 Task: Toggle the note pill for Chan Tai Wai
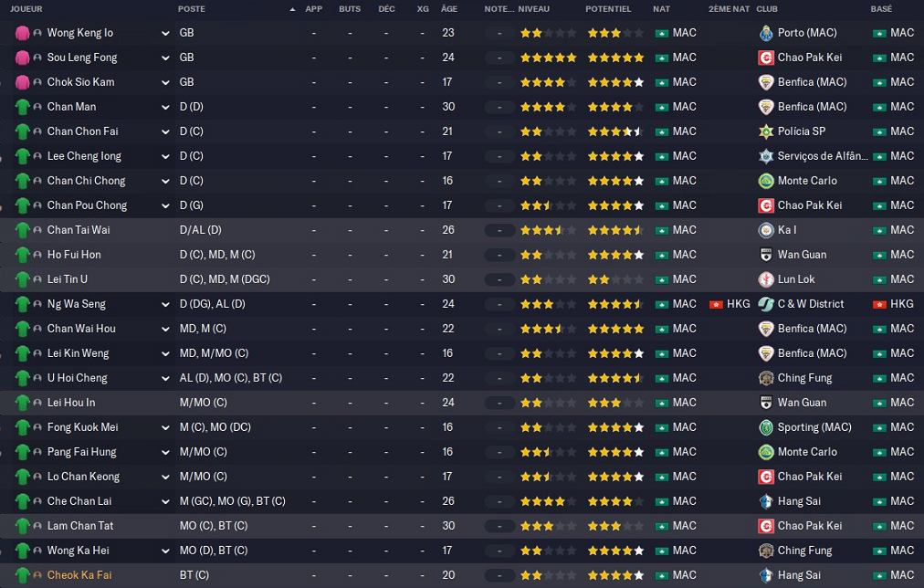pos(499,230)
